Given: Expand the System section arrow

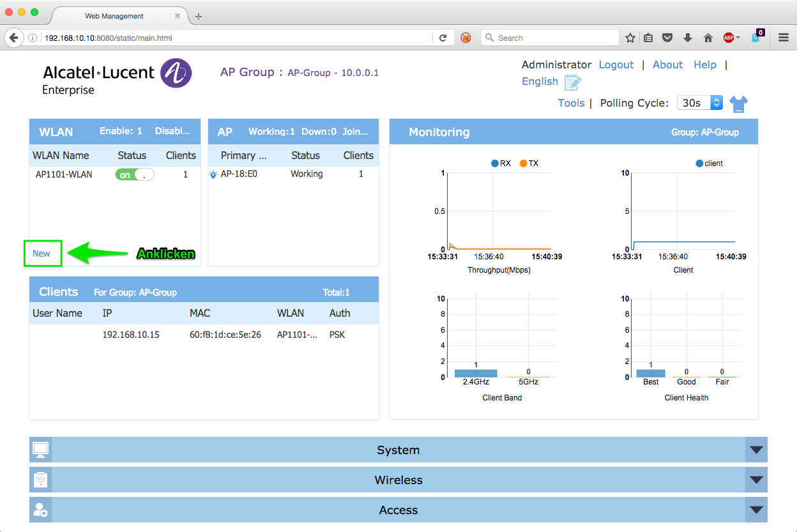Looking at the screenshot, I should [x=756, y=450].
